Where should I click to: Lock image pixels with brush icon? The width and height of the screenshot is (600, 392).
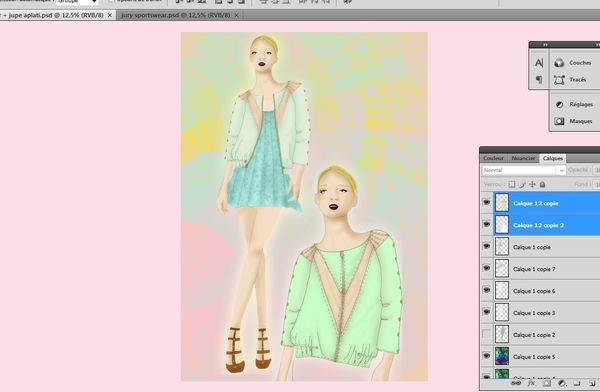(522, 184)
